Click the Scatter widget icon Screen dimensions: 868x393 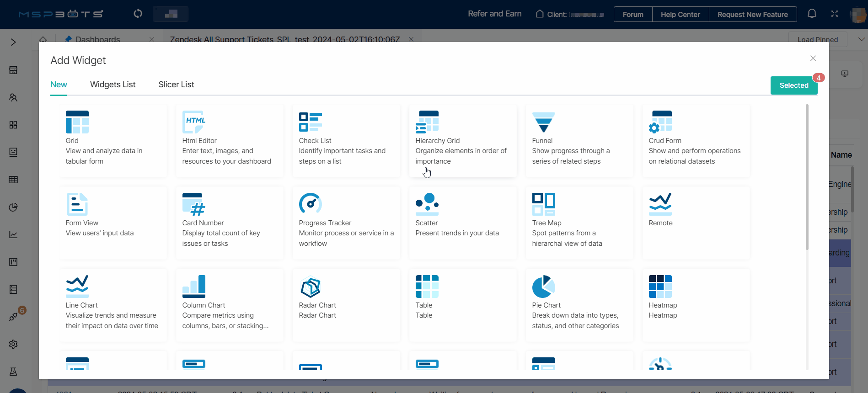[x=427, y=204]
